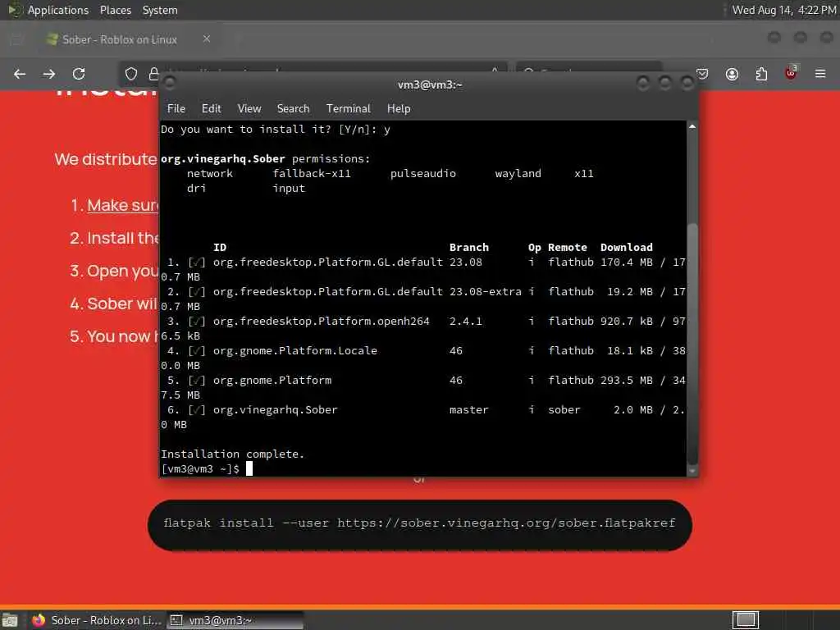Image resolution: width=840 pixels, height=630 pixels.
Task: Click the "master" branch value in terminal
Action: pyautogui.click(x=468, y=410)
